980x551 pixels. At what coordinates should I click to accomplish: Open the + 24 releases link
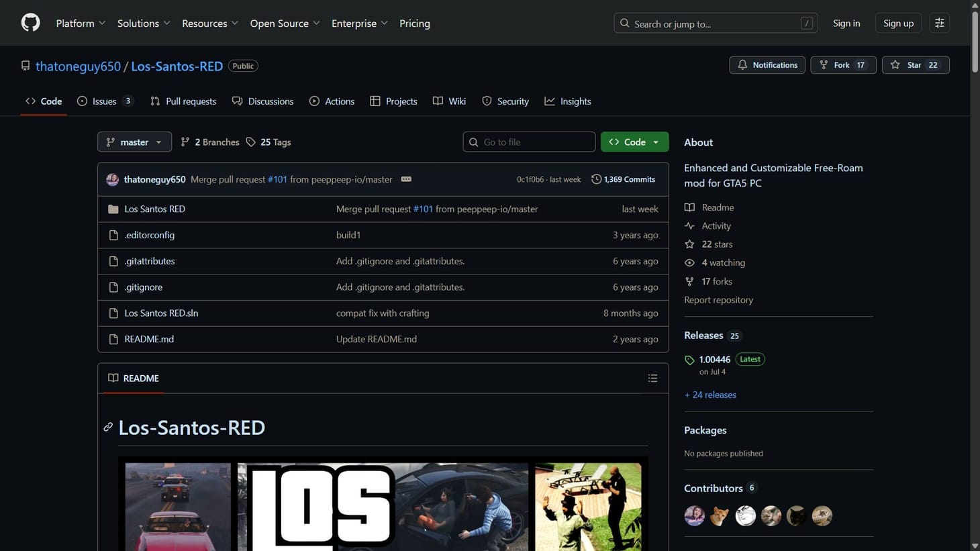coord(709,395)
